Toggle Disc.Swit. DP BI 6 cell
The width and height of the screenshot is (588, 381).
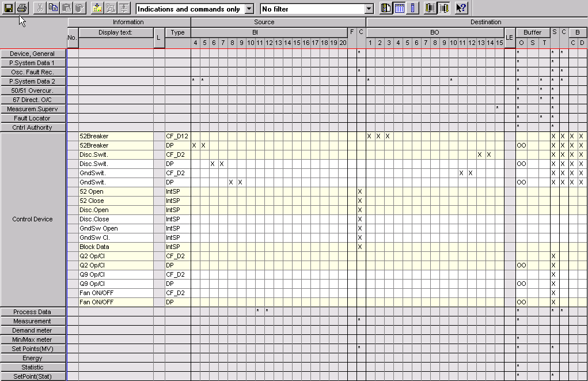(x=214, y=164)
